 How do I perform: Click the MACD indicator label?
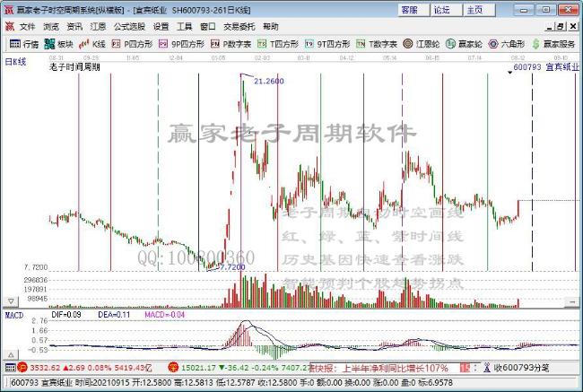14,316
